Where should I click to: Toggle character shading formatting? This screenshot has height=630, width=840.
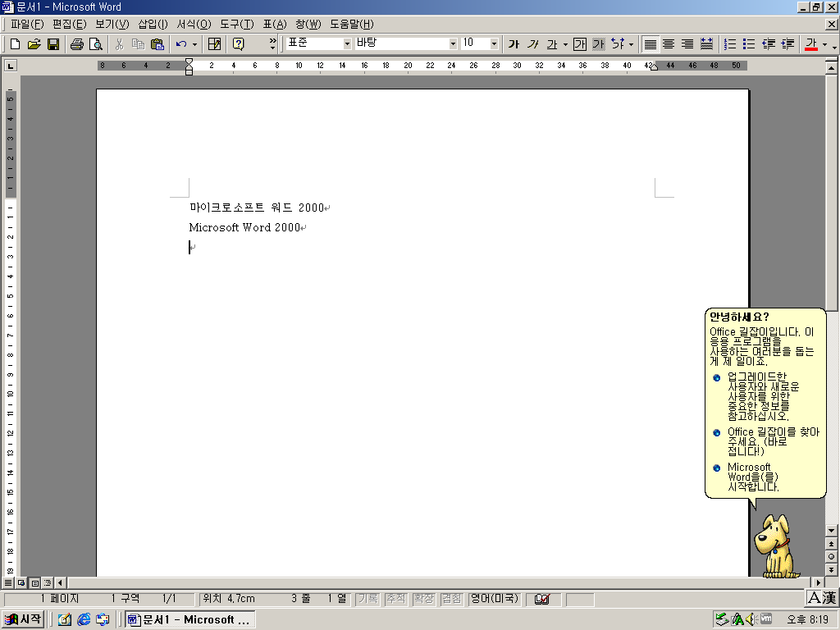coord(598,44)
